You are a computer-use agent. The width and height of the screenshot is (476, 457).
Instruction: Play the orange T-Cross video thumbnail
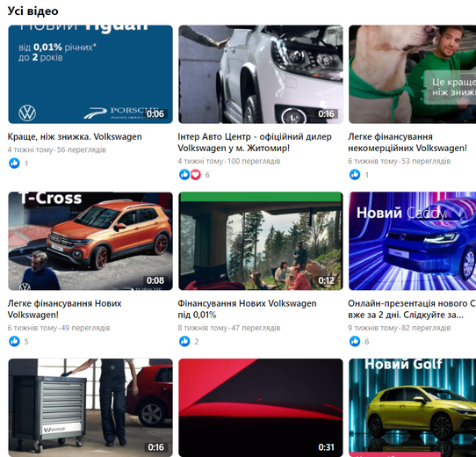point(90,241)
